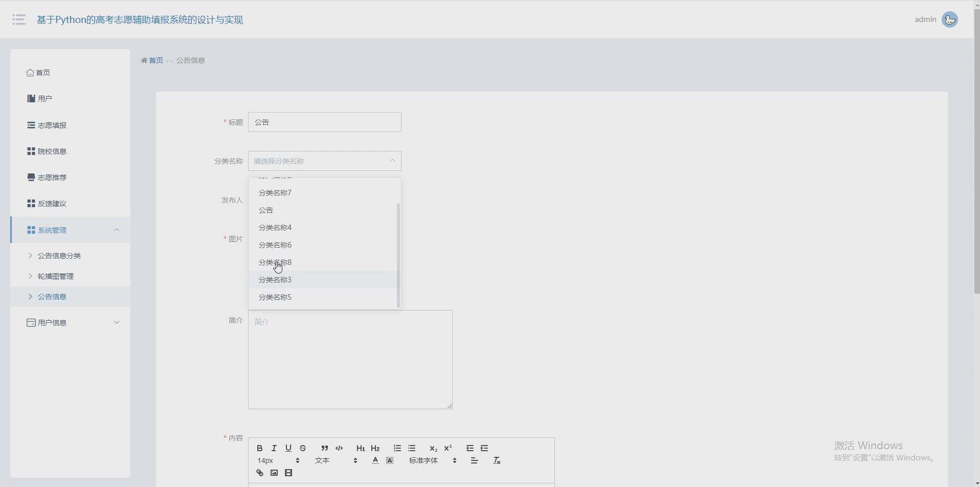This screenshot has width=980, height=487.
Task: Toggle bold formatting in editor
Action: point(260,448)
